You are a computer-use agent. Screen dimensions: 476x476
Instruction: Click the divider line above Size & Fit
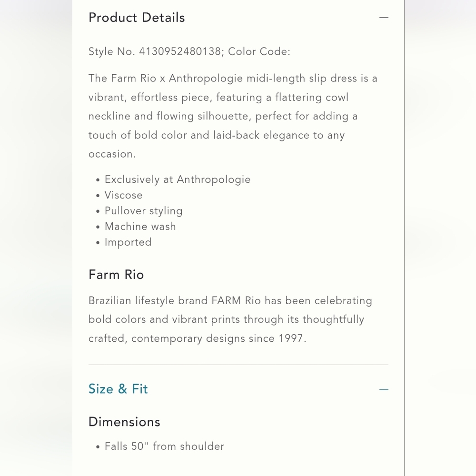click(238, 365)
